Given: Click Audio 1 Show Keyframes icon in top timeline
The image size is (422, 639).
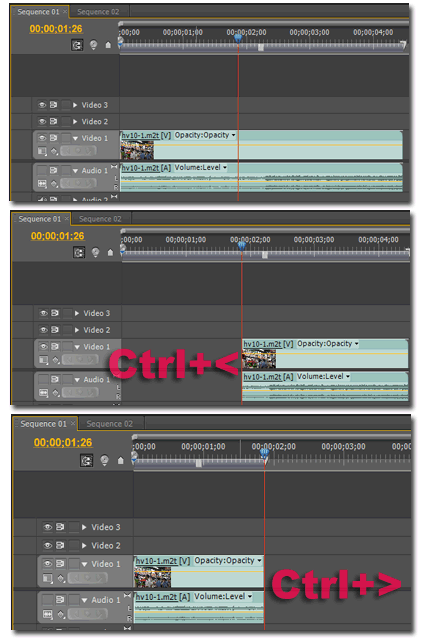Looking at the screenshot, I should click(x=54, y=184).
